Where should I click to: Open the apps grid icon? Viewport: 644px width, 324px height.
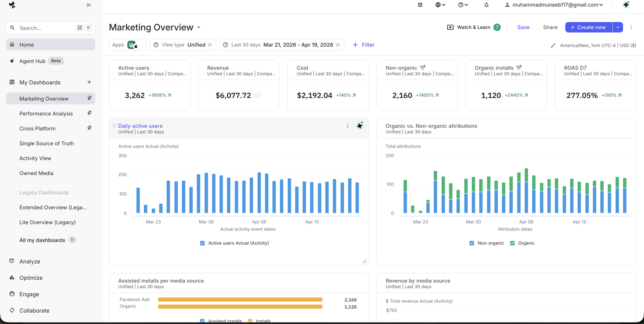[x=420, y=5]
